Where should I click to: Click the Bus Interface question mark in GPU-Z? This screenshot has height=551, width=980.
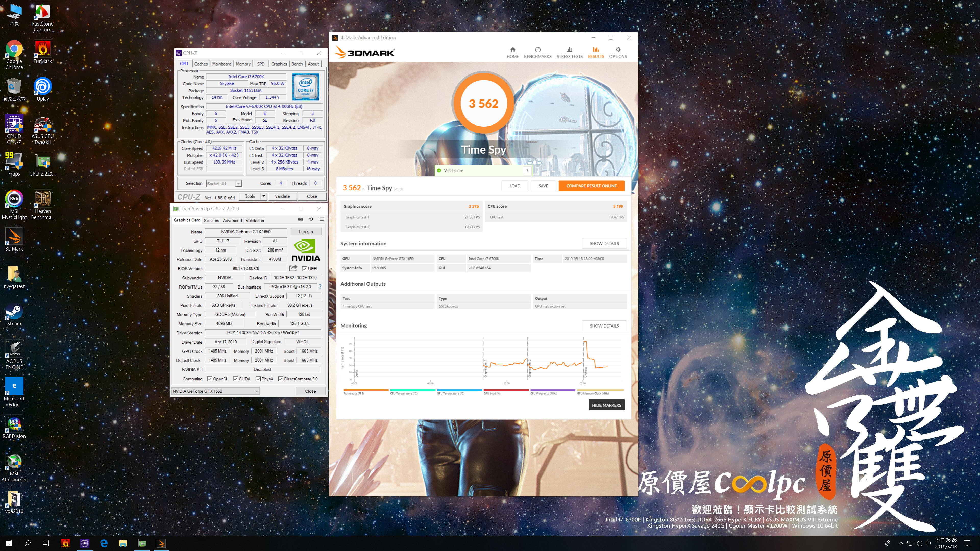(x=320, y=287)
